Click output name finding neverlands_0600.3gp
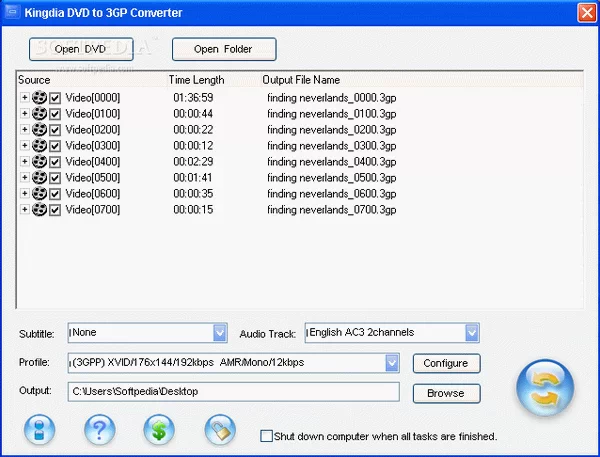This screenshot has width=600, height=457. pyautogui.click(x=331, y=194)
